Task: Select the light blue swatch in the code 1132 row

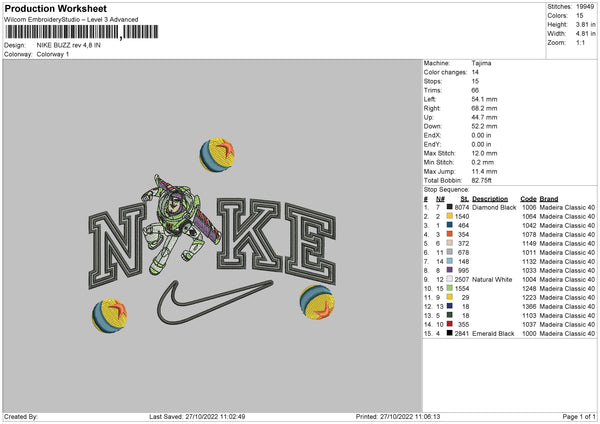Action: point(450,261)
